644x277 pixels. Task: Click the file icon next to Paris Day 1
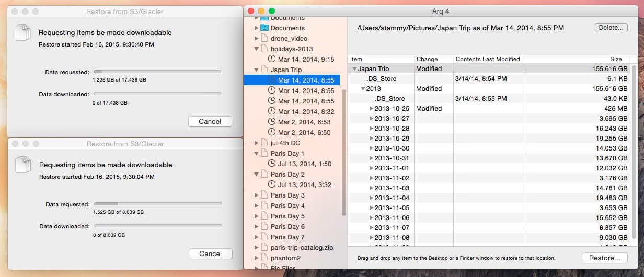click(264, 153)
